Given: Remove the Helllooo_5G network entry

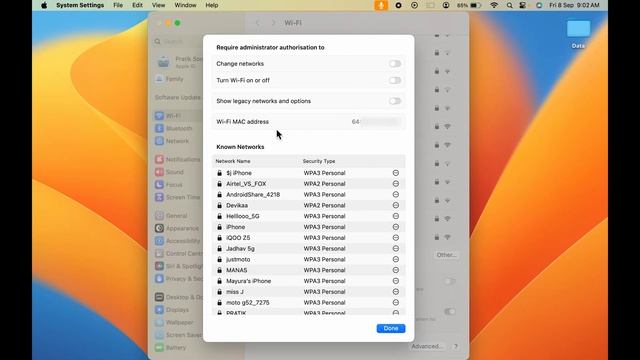Looking at the screenshot, I should (396, 216).
